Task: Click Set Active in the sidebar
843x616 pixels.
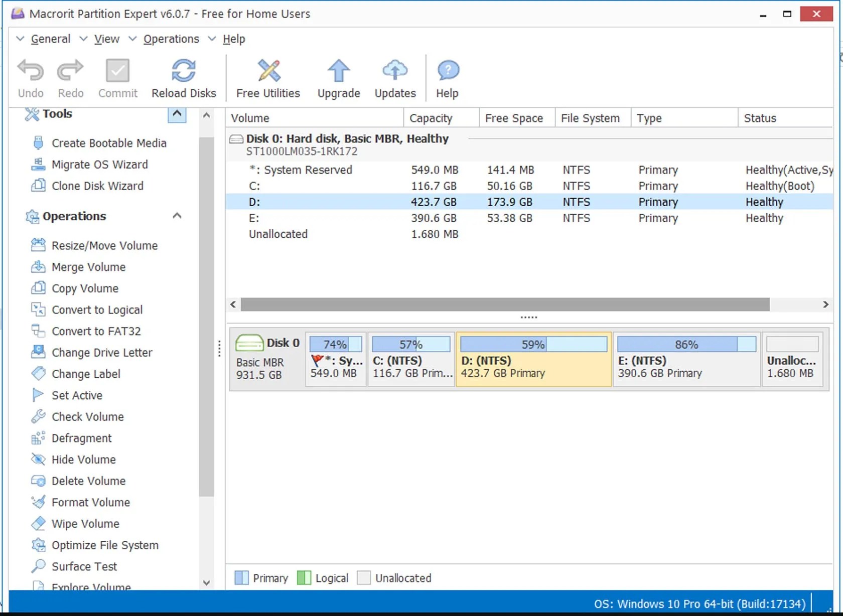Action: (x=77, y=395)
